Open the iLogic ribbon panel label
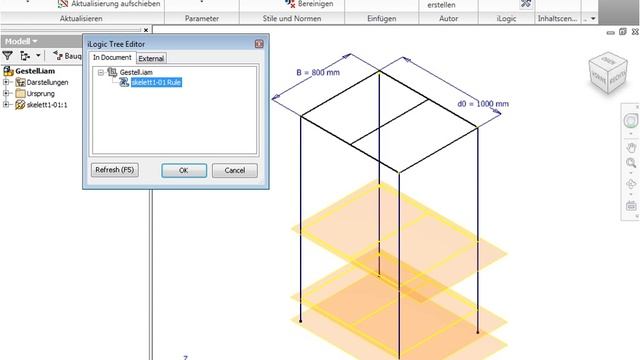Image resolution: width=640 pixels, height=360 pixels. tap(506, 18)
